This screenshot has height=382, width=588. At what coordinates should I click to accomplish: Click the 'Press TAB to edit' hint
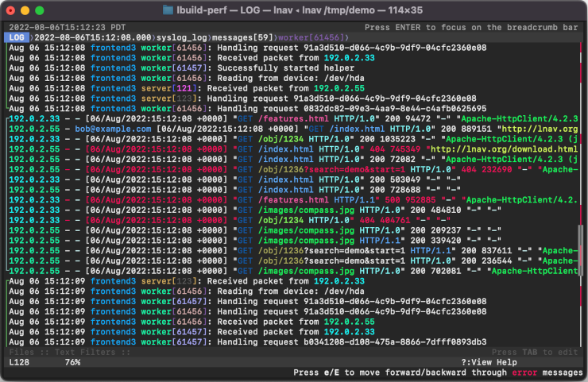click(535, 352)
